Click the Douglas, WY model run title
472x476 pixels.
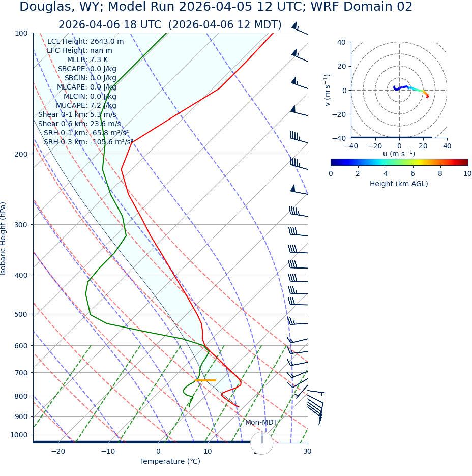(x=216, y=7)
